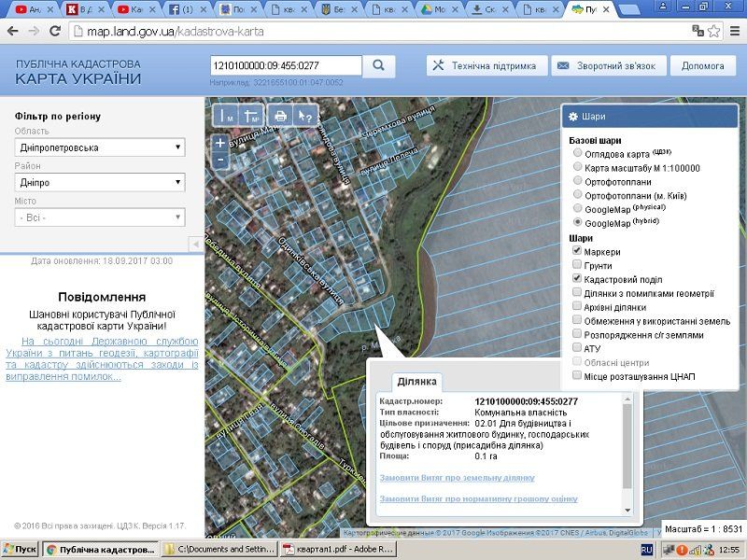Switch to the Ділянка tab in popup
The image size is (747, 560).
coord(416,382)
